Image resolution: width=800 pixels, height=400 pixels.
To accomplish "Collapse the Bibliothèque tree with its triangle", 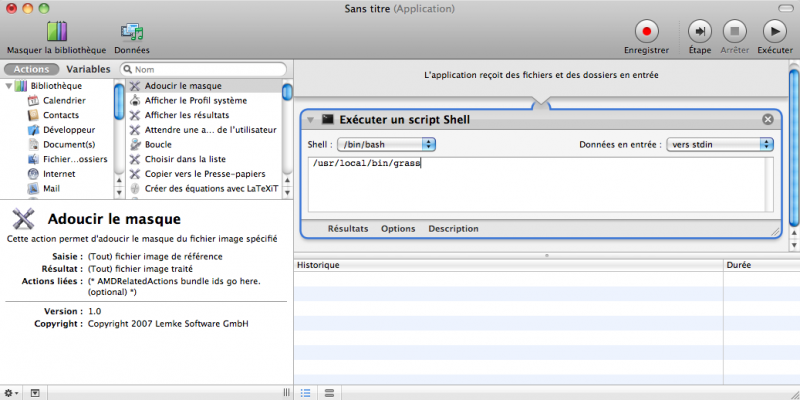I will pos(8,86).
